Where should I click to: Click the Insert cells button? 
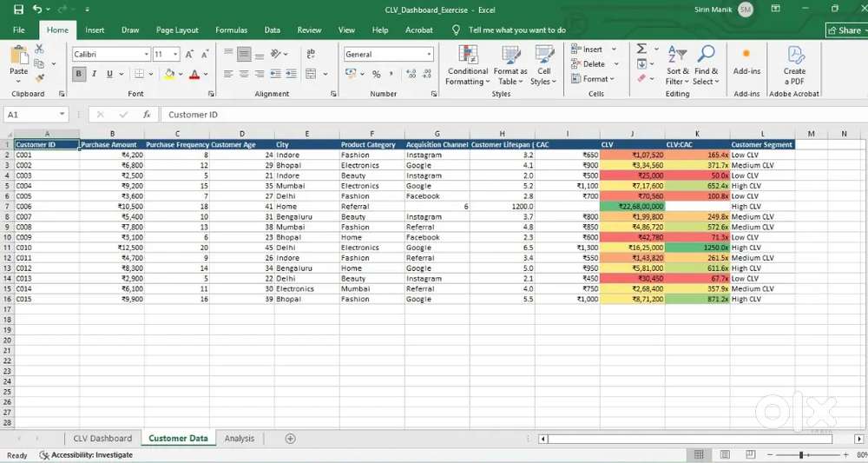[x=594, y=50]
